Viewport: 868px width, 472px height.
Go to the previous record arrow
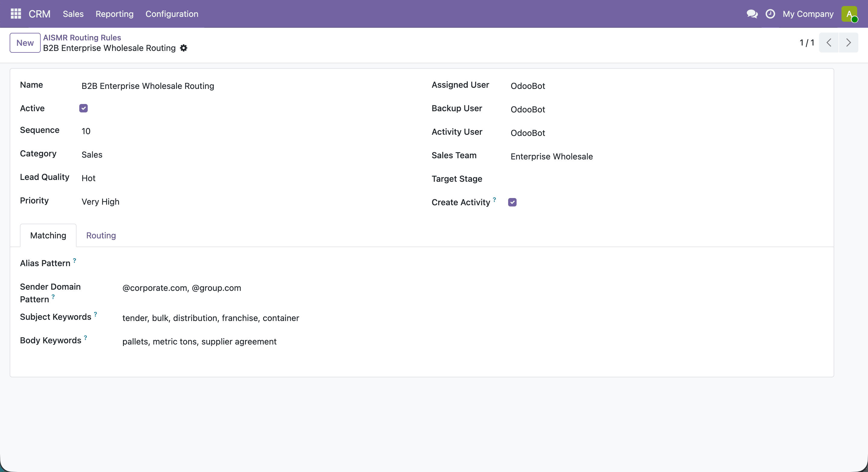pyautogui.click(x=829, y=43)
